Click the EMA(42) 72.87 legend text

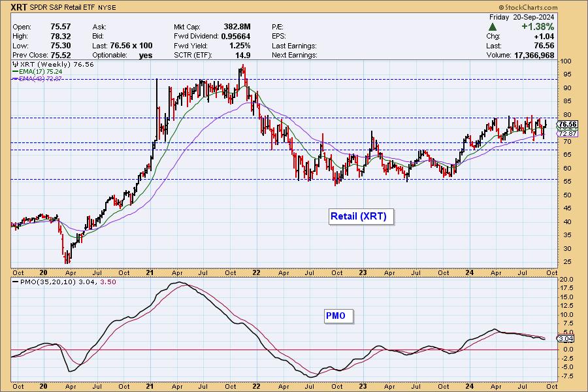(41, 79)
